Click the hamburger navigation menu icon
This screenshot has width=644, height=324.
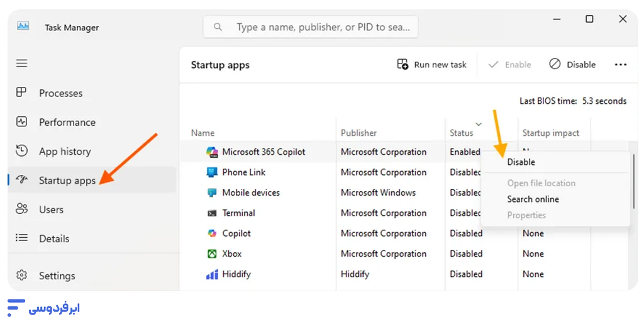[22, 64]
